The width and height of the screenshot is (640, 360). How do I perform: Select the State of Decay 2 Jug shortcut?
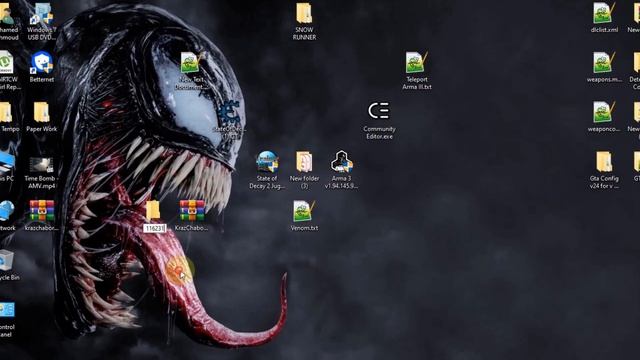tap(267, 162)
